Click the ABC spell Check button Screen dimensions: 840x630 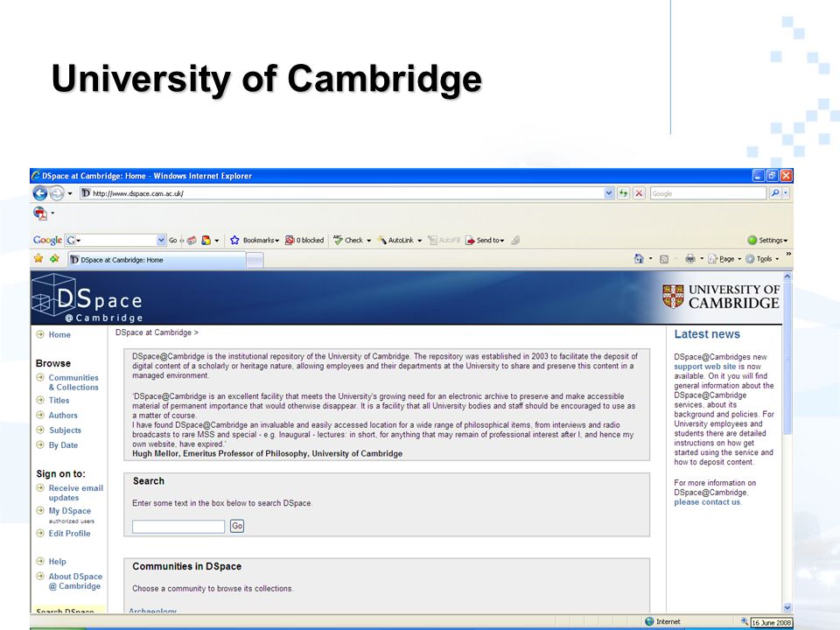pos(348,241)
